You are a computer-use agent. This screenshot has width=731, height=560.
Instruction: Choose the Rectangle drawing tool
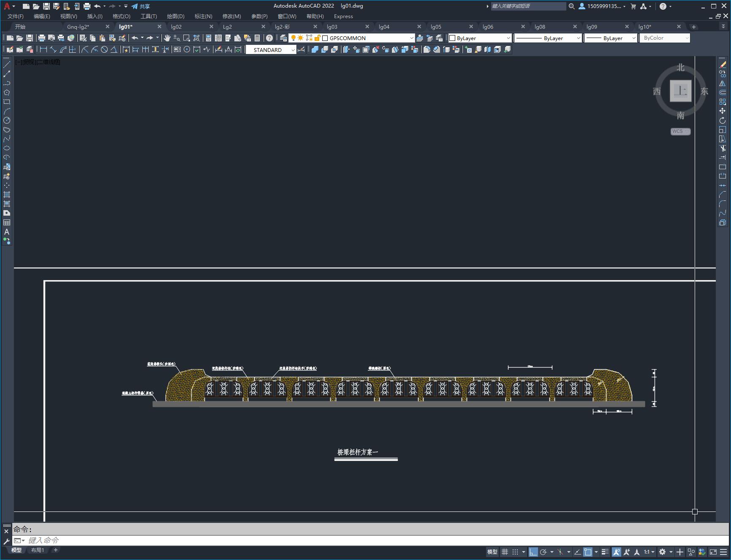(7, 102)
